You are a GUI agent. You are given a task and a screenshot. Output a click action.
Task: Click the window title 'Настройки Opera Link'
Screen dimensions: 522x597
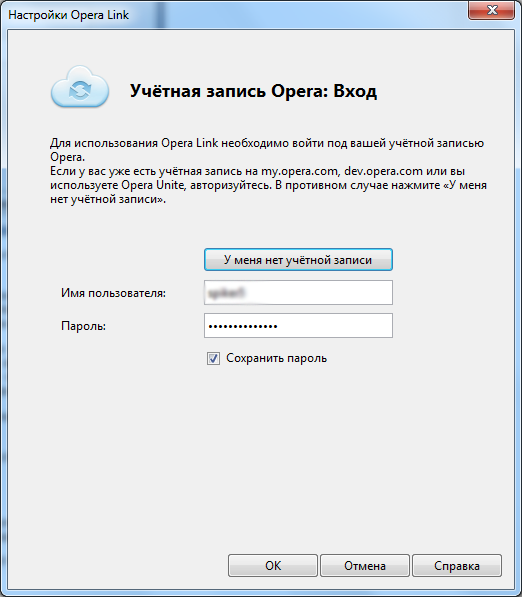click(x=69, y=15)
